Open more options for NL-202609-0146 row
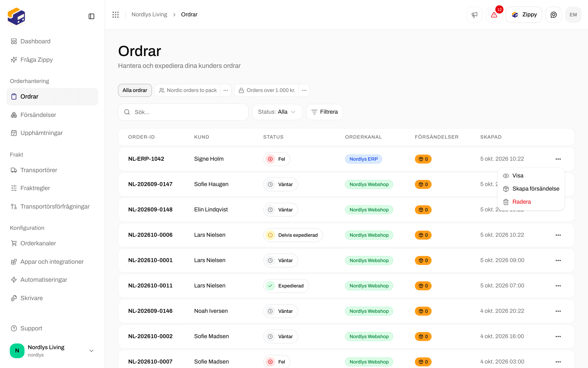The image size is (588, 368). point(558,311)
